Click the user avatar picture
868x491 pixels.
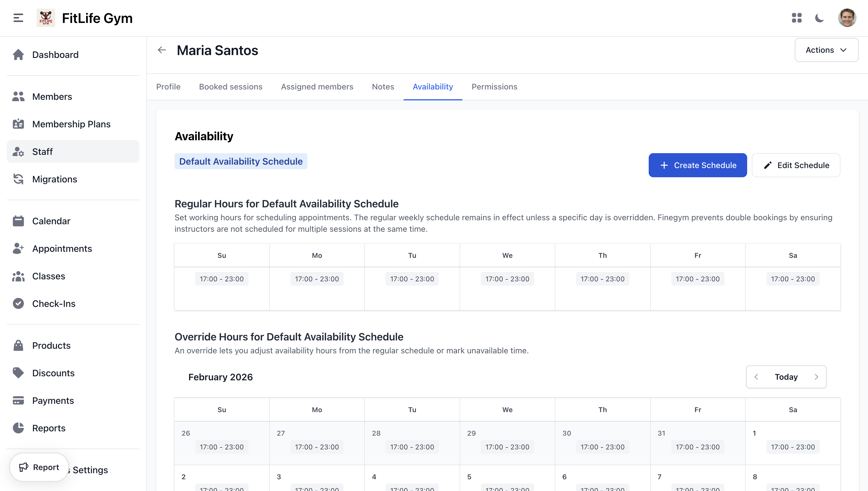point(847,18)
